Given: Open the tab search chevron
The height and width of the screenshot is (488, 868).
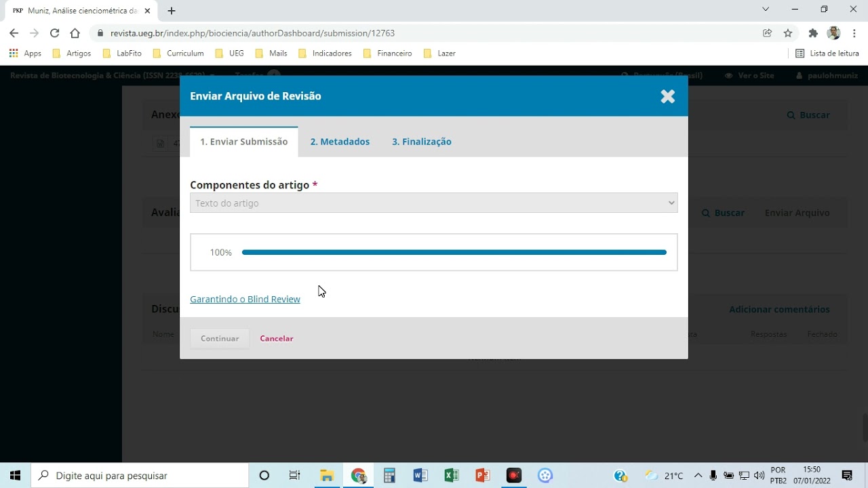Looking at the screenshot, I should tap(766, 9).
